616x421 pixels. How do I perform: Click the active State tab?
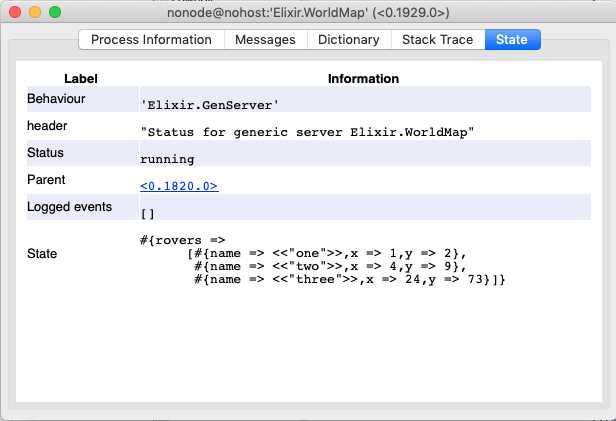coord(512,40)
